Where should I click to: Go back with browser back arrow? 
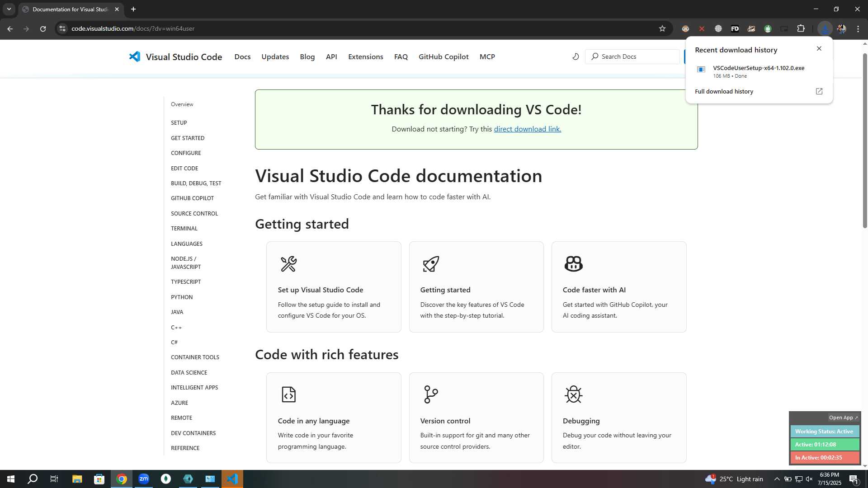(10, 28)
